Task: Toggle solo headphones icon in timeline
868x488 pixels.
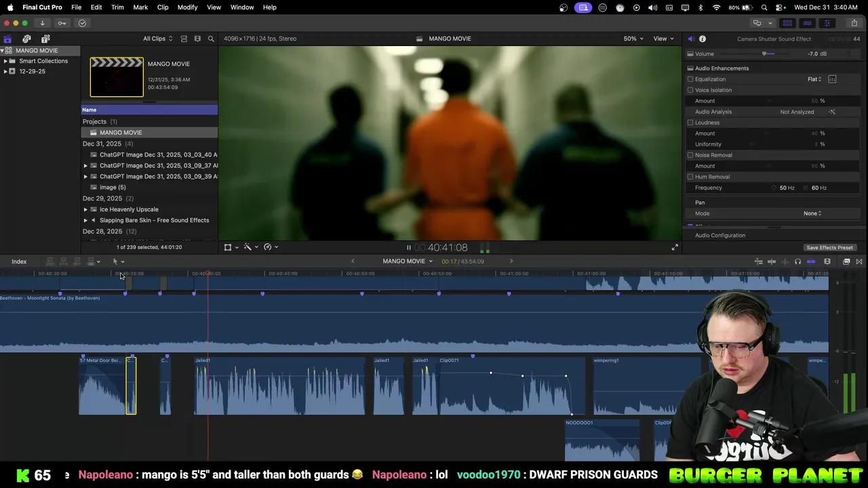Action: 797,262
